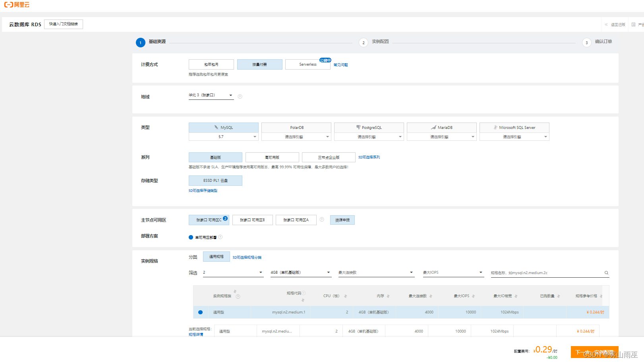Open the Microsoft SQL Server engine dropdown

[x=514, y=137]
